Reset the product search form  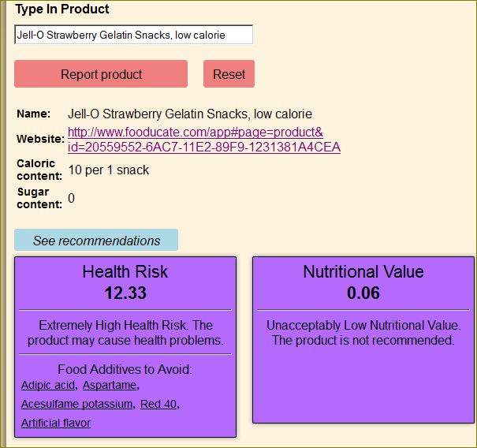pyautogui.click(x=229, y=74)
